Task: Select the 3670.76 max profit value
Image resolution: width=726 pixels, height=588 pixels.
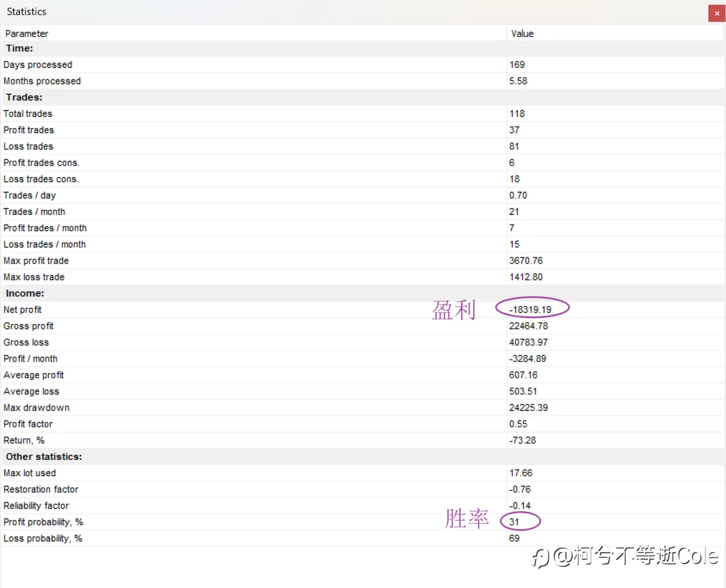Action: tap(526, 261)
